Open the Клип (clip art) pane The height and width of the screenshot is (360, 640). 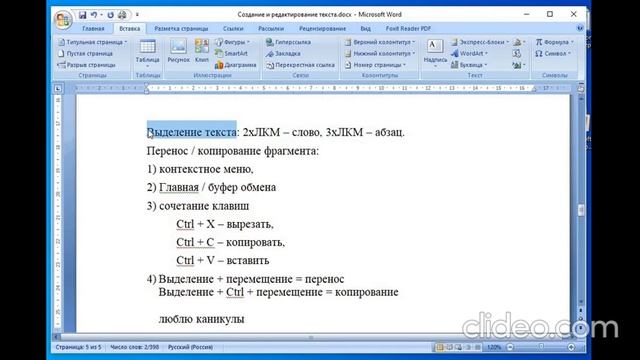tap(202, 51)
